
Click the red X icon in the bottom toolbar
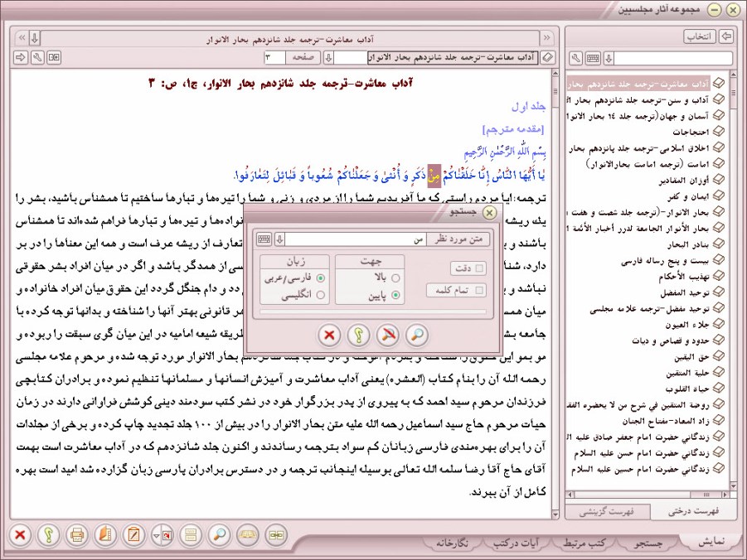pos(20,535)
